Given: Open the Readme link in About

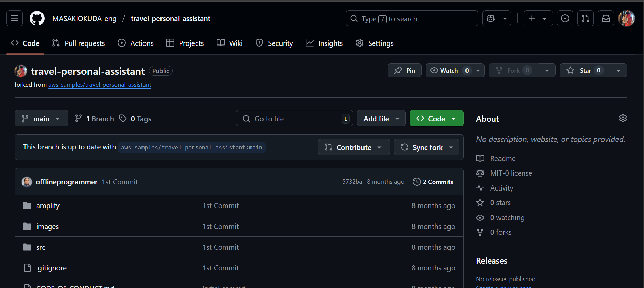Looking at the screenshot, I should [x=496, y=159].
